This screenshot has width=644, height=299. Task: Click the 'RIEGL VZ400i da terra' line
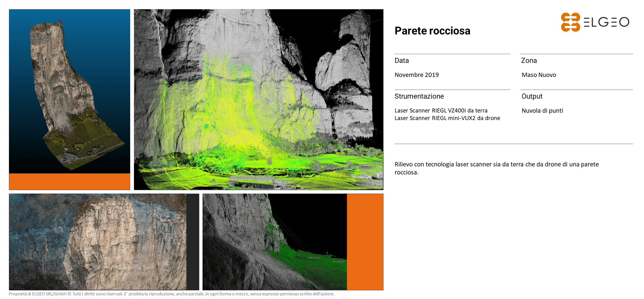click(x=441, y=110)
